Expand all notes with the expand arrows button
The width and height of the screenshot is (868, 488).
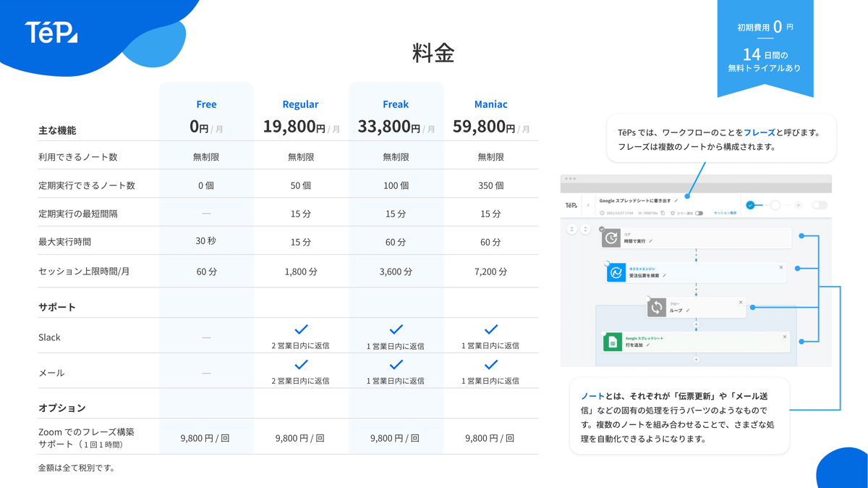point(585,230)
